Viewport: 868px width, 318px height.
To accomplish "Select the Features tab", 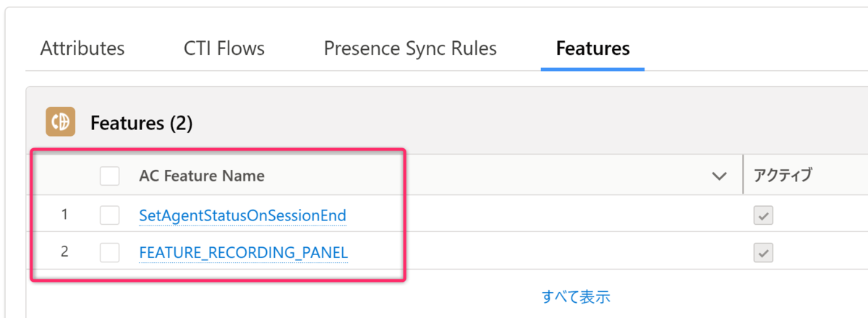I will click(x=592, y=48).
